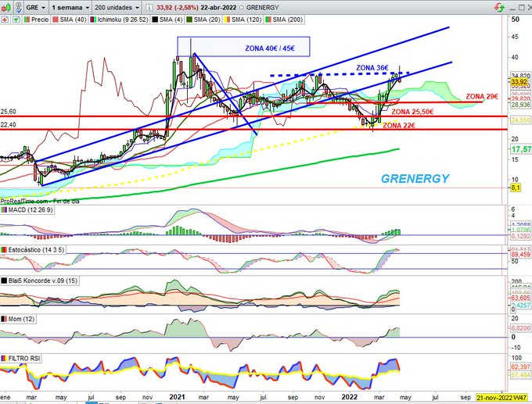
Task: Click the yellow 8,1 price axis tag
Action: point(516,188)
